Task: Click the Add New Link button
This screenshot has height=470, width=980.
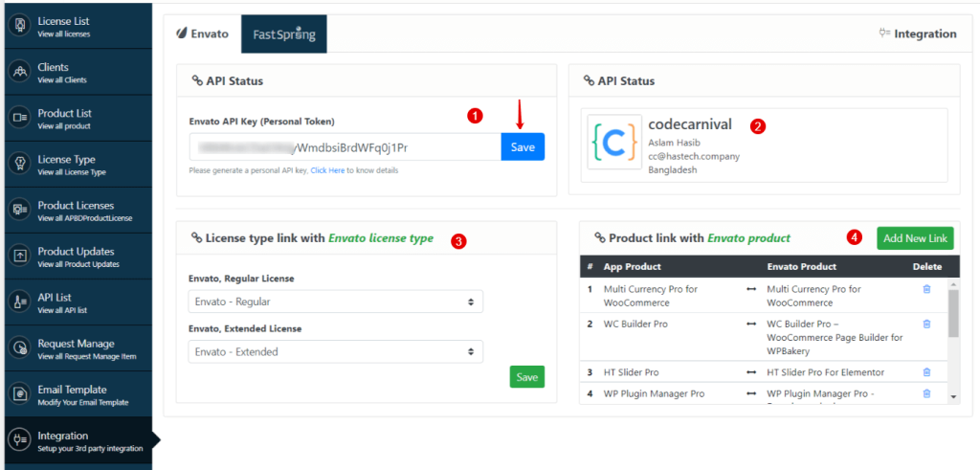Action: coord(915,237)
